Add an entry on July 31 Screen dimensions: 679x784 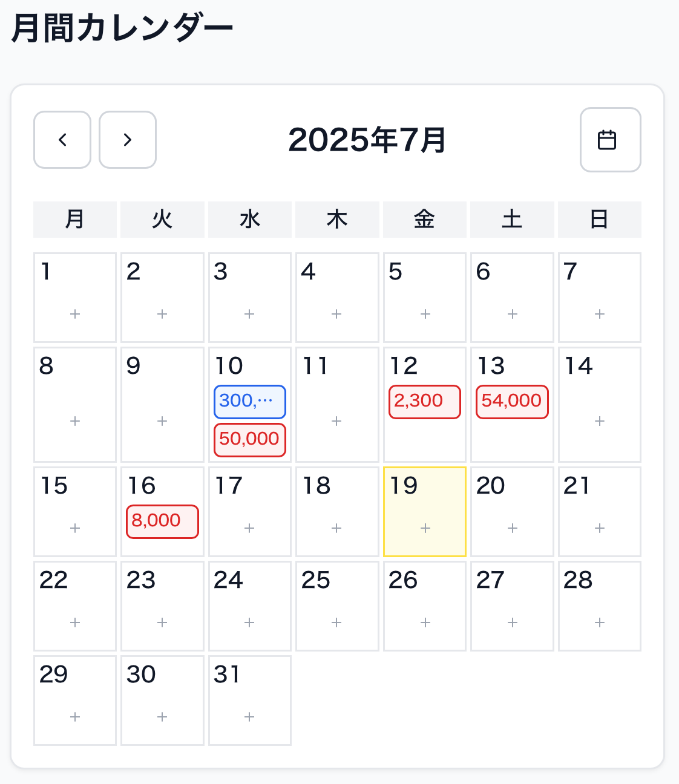[x=249, y=717]
